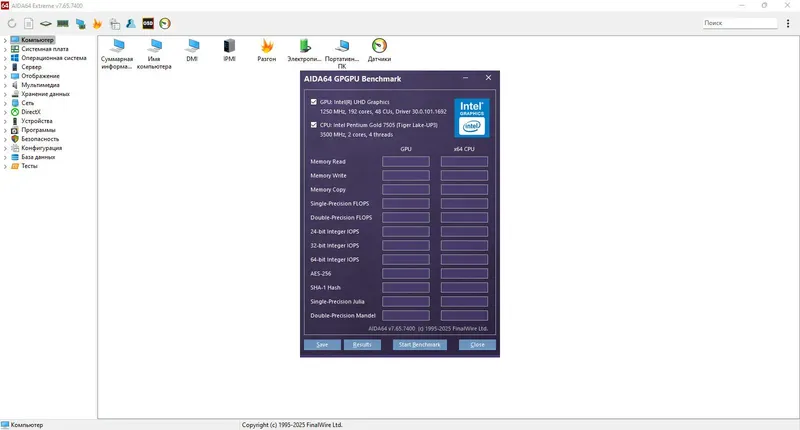Click the Компьютер status bar entry

tap(22, 425)
